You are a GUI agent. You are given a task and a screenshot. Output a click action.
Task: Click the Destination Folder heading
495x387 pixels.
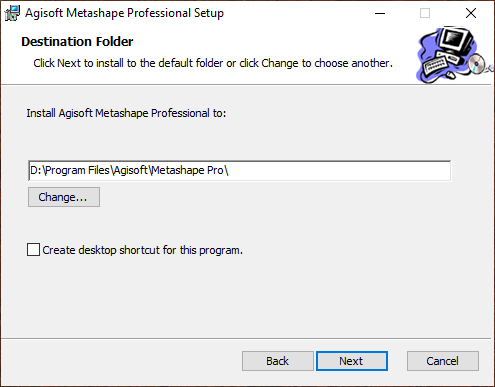tap(77, 42)
